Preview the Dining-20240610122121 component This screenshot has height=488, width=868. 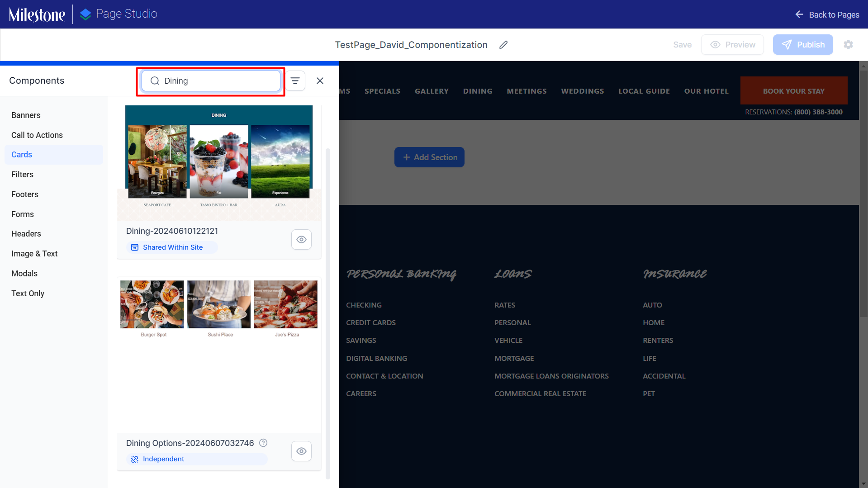pos(301,239)
